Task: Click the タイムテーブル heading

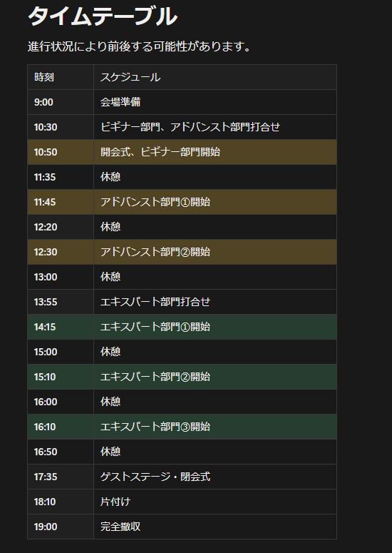Action: tap(103, 16)
